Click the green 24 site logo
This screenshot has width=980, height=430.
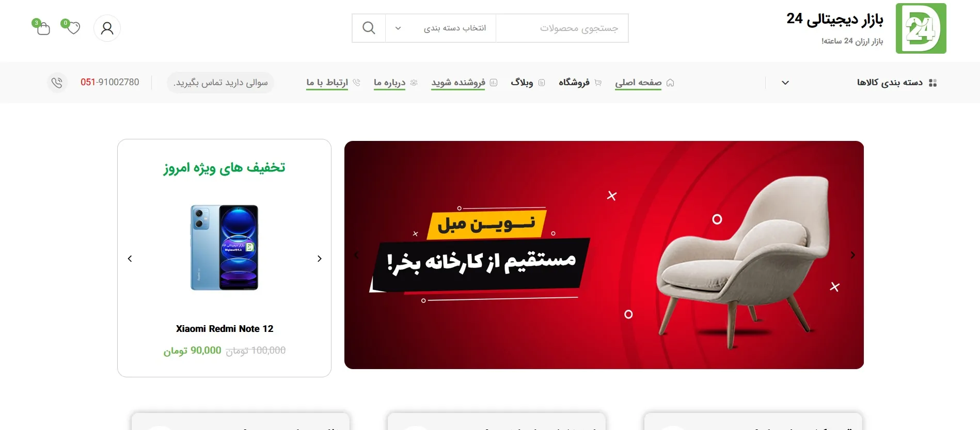click(921, 28)
